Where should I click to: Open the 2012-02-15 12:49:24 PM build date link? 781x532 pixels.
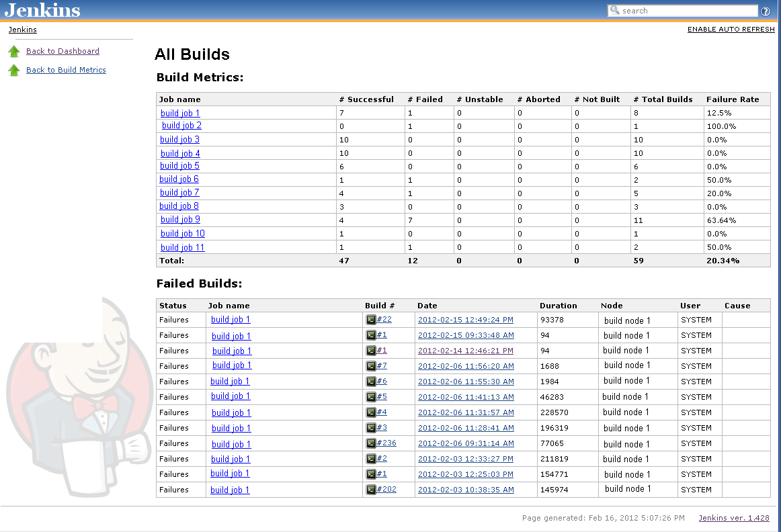tap(466, 320)
